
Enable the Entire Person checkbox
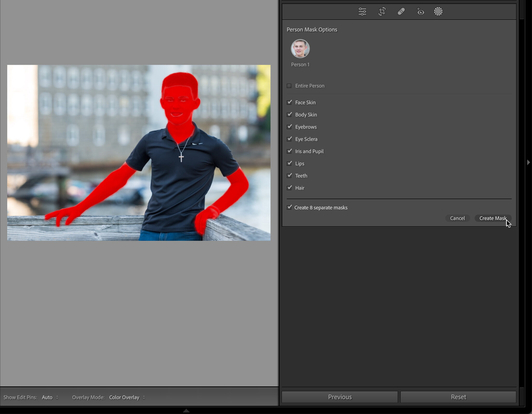pyautogui.click(x=289, y=86)
